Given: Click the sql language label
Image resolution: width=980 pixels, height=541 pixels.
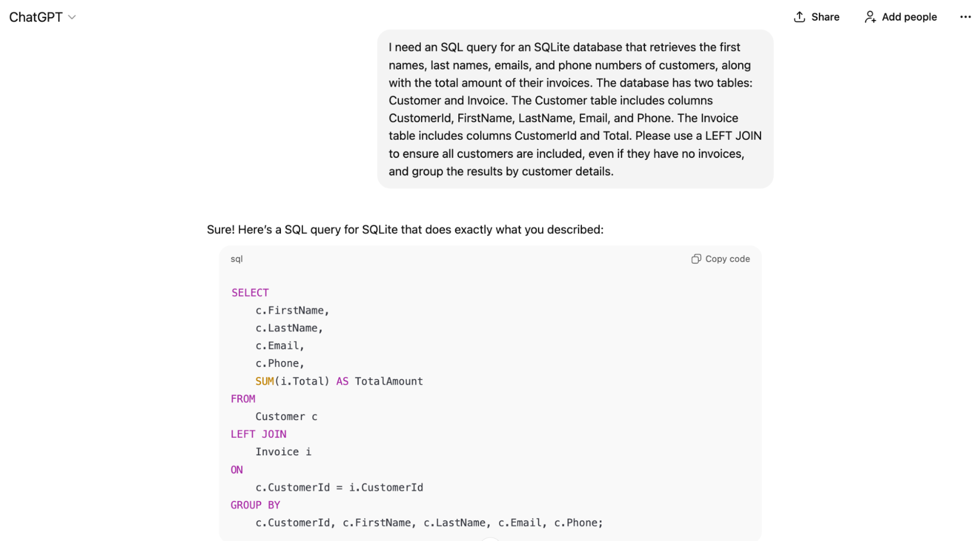Looking at the screenshot, I should (237, 259).
